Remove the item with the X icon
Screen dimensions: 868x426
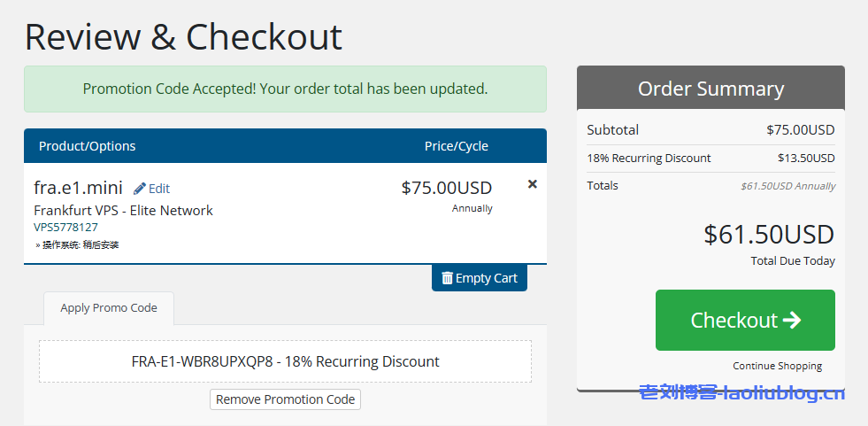(x=532, y=184)
